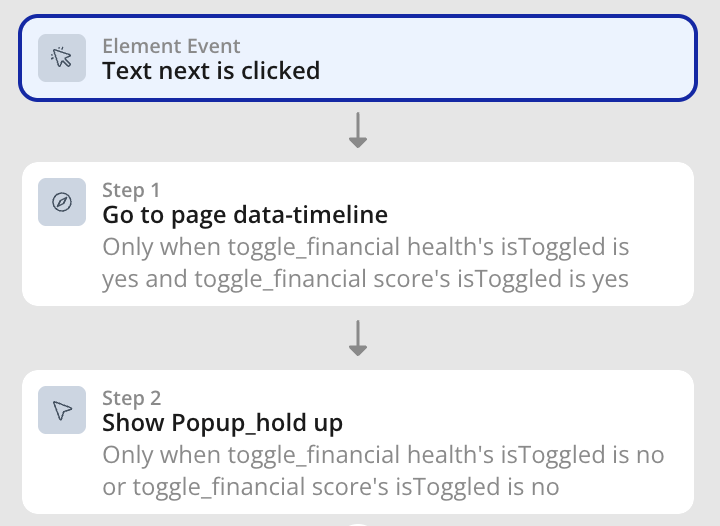Click the compass navigation icon in Step 1

point(62,202)
